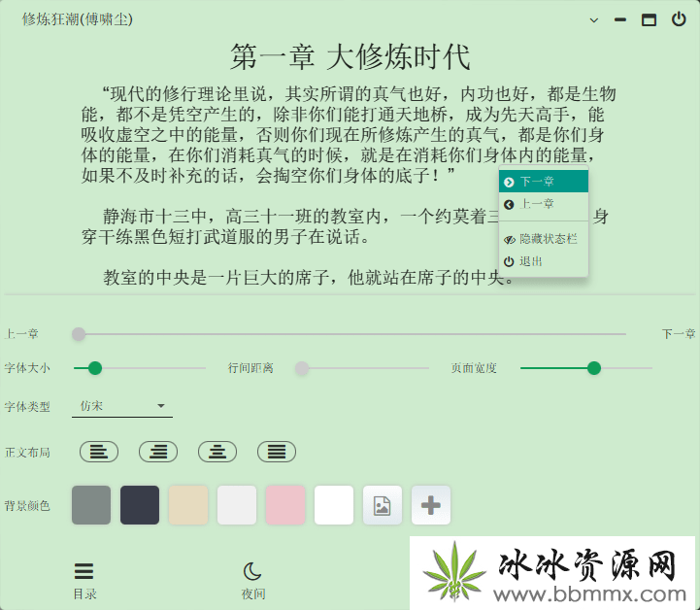Open the 字体类型 font dropdown showing 仿宋

[122, 406]
